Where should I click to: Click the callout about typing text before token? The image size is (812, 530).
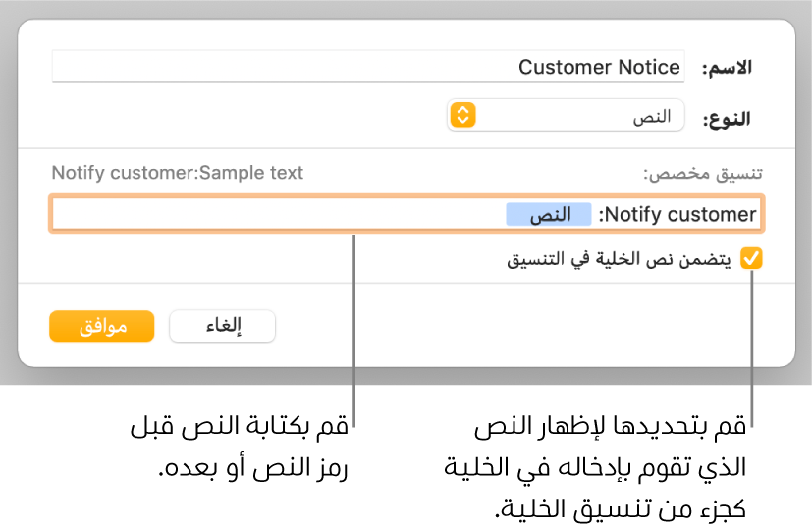240,448
